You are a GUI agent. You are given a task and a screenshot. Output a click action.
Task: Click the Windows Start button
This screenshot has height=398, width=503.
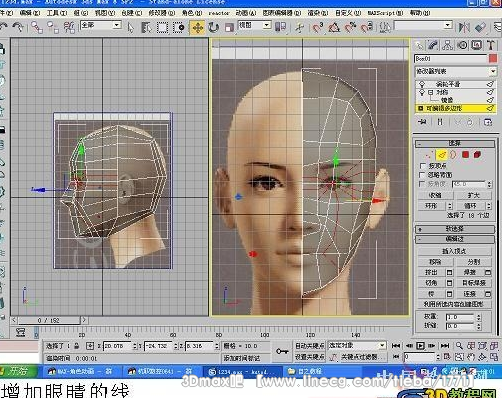tap(18, 371)
